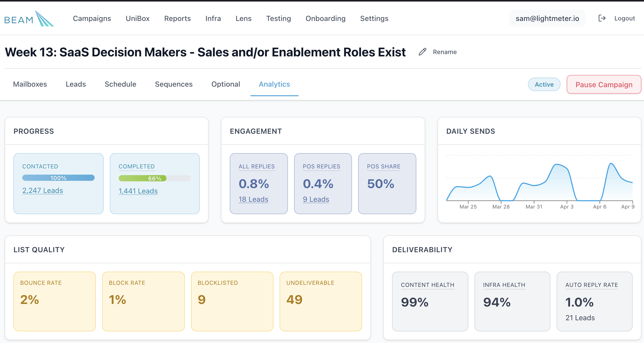The width and height of the screenshot is (644, 343).
Task: Go to Reports in navigation
Action: 178,18
